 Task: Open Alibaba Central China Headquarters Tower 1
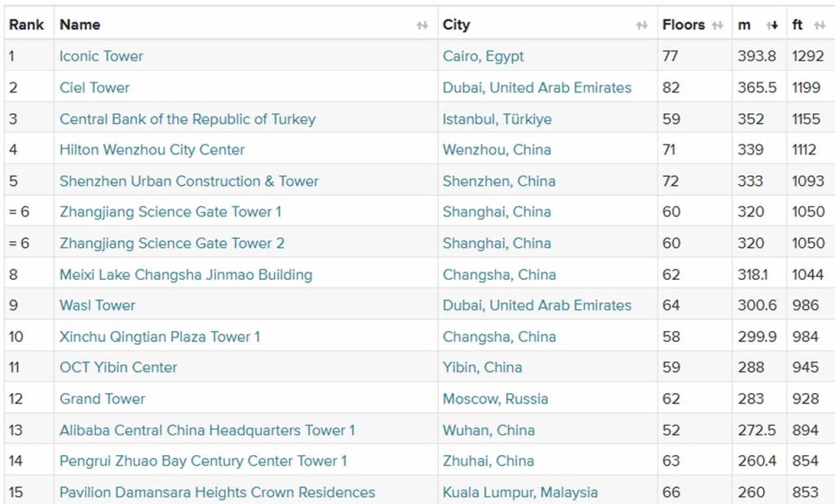click(x=207, y=430)
